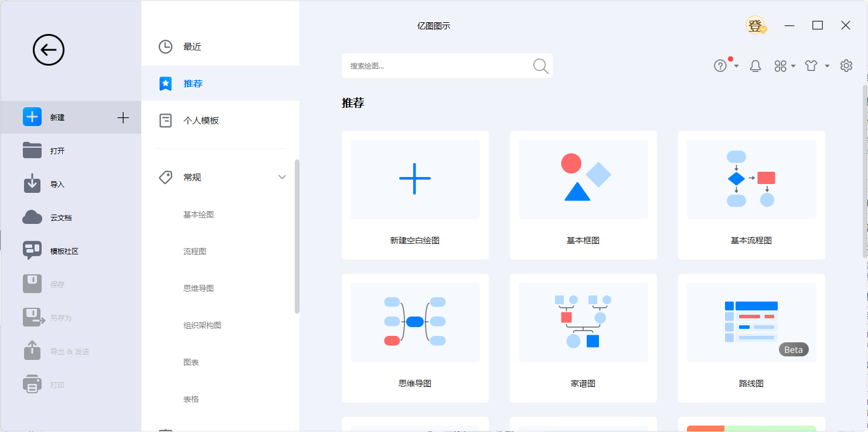The height and width of the screenshot is (432, 868).
Task: Click the main content vertical scrollbar
Action: click(865, 171)
